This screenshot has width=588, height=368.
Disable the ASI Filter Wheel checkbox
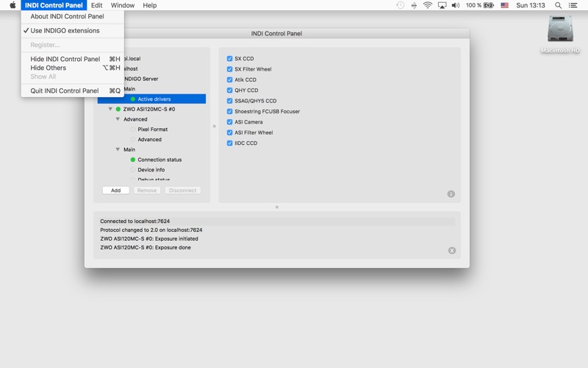click(x=230, y=132)
